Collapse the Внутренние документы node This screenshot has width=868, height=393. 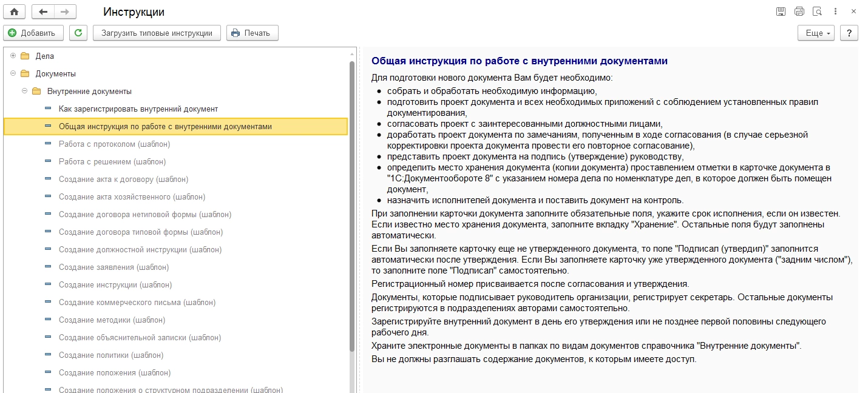pos(25,91)
